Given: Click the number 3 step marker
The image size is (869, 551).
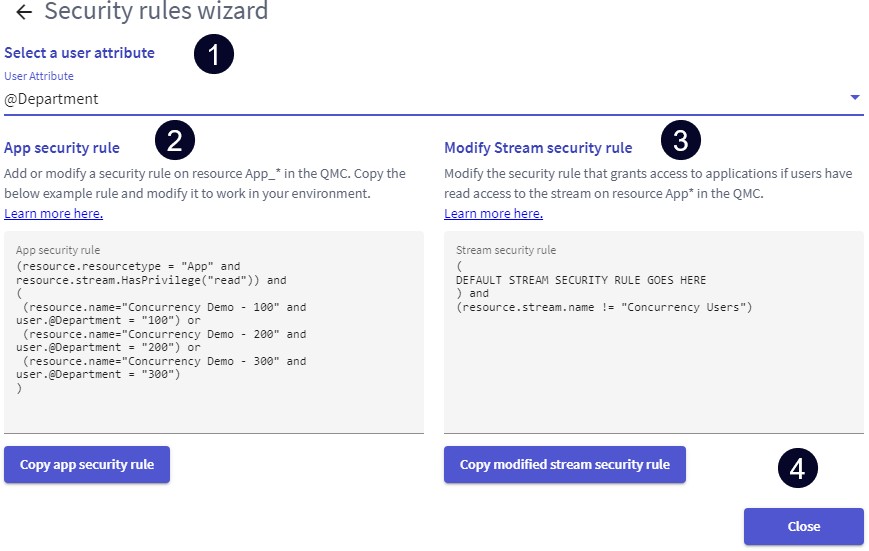Looking at the screenshot, I should point(681,141).
